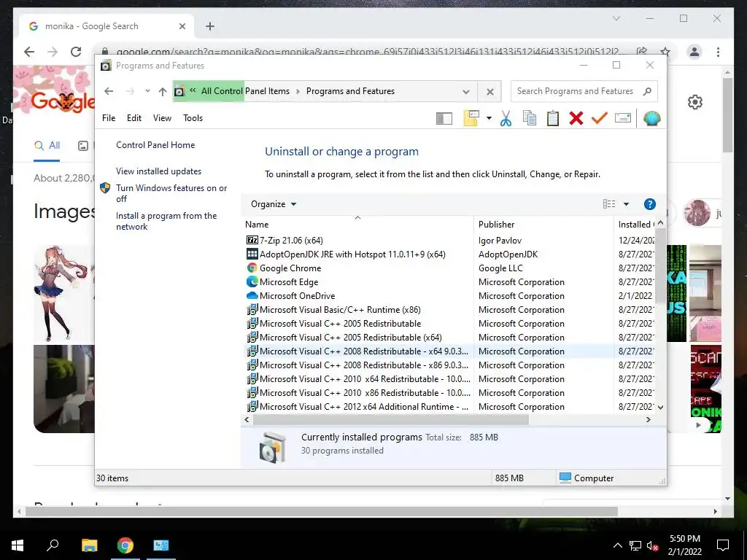The image size is (747, 560).
Task: Open Control Panel Home link
Action: pyautogui.click(x=155, y=145)
